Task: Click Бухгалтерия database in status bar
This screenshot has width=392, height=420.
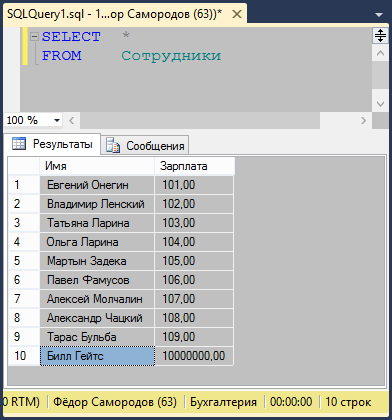Action: tap(223, 402)
